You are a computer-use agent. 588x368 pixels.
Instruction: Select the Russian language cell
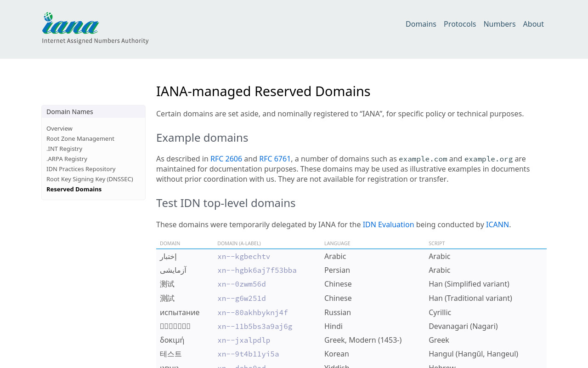tap(338, 312)
